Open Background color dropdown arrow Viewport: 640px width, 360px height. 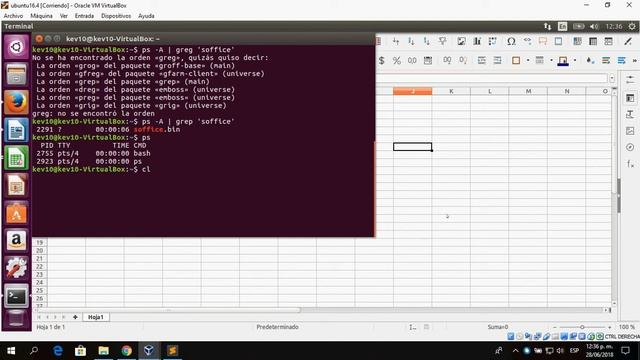click(x=575, y=61)
